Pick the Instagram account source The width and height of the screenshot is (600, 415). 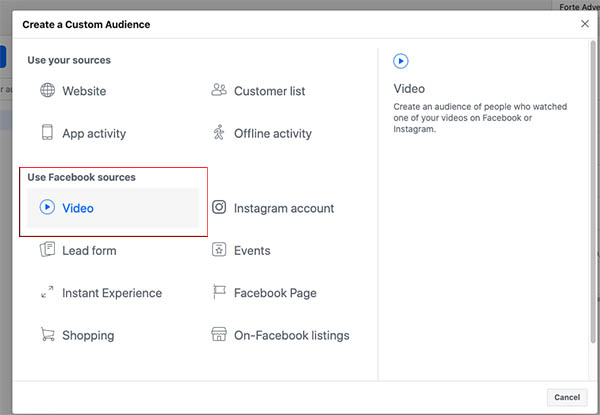[x=284, y=208]
